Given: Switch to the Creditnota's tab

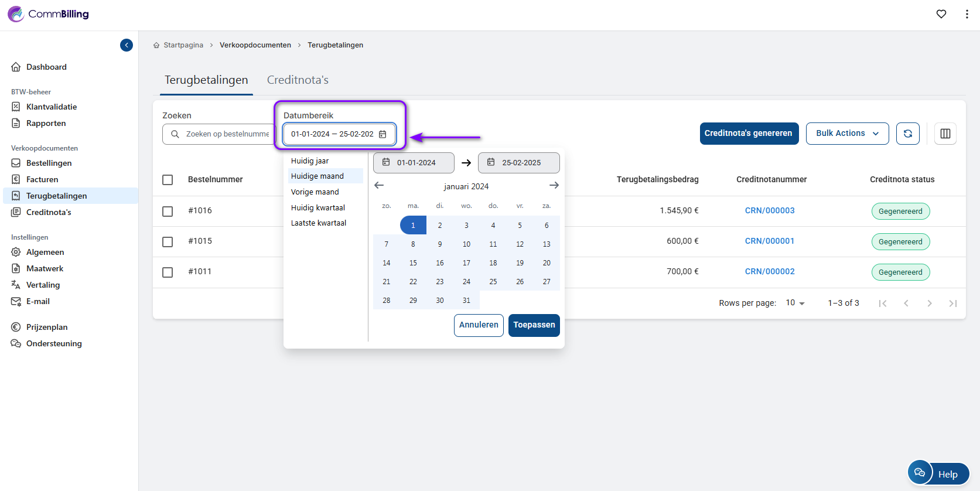Looking at the screenshot, I should (298, 80).
